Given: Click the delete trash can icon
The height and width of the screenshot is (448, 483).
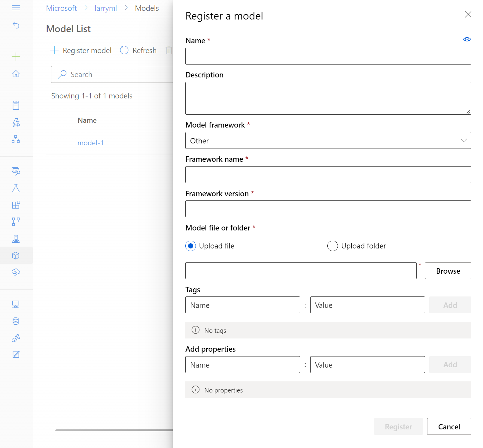Looking at the screenshot, I should click(x=169, y=50).
